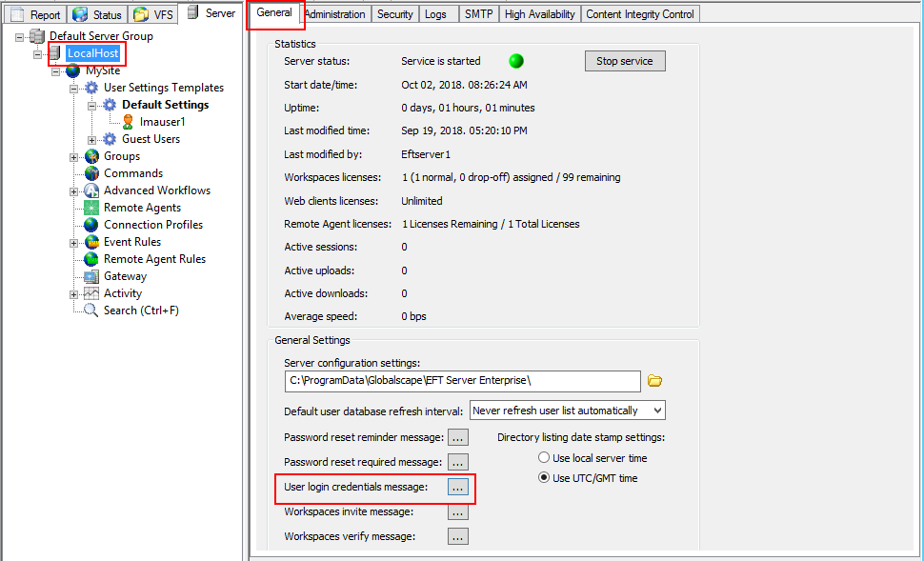
Task: Click the Search magnifier icon
Action: point(91,311)
